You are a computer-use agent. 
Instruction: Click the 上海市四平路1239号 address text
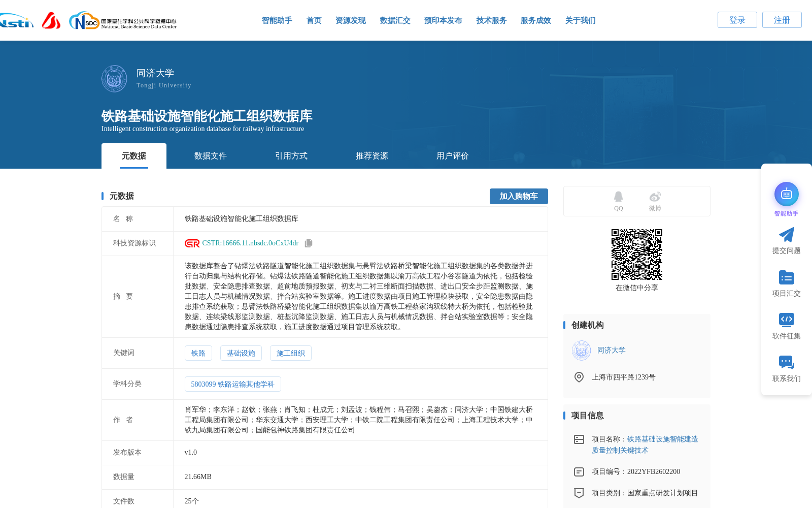tap(624, 377)
